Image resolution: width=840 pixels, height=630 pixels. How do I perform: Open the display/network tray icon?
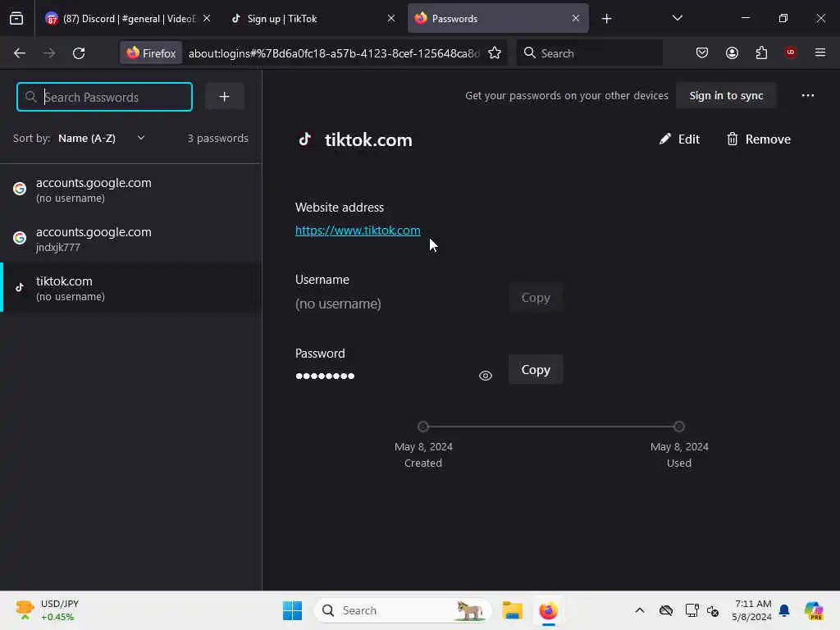click(x=692, y=610)
